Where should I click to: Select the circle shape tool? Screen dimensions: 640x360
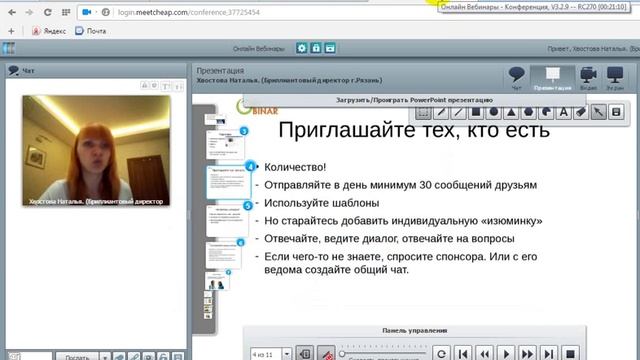[493, 112]
